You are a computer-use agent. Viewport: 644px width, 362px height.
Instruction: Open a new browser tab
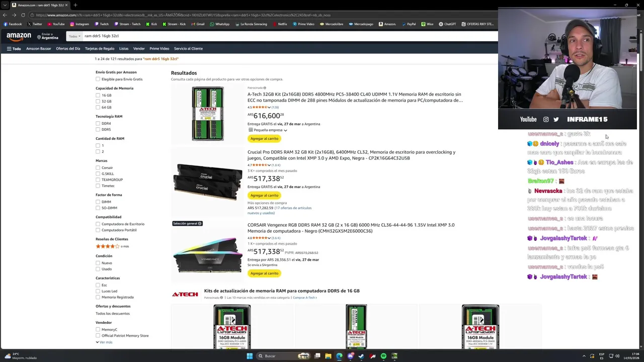[x=75, y=5]
